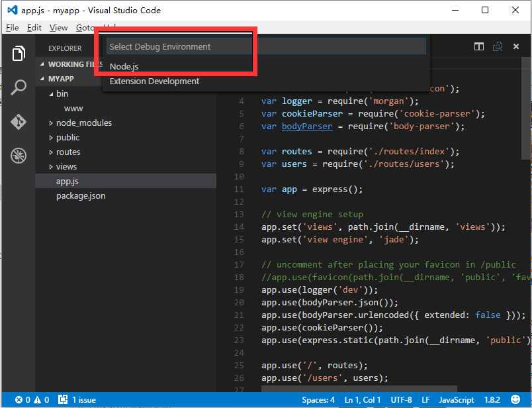Open the Goto menu
Image resolution: width=532 pixels, height=408 pixels.
[x=85, y=28]
